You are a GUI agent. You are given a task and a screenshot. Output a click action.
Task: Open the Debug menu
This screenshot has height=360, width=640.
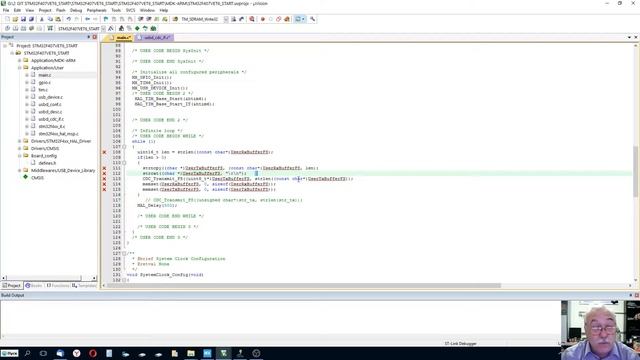(x=76, y=10)
